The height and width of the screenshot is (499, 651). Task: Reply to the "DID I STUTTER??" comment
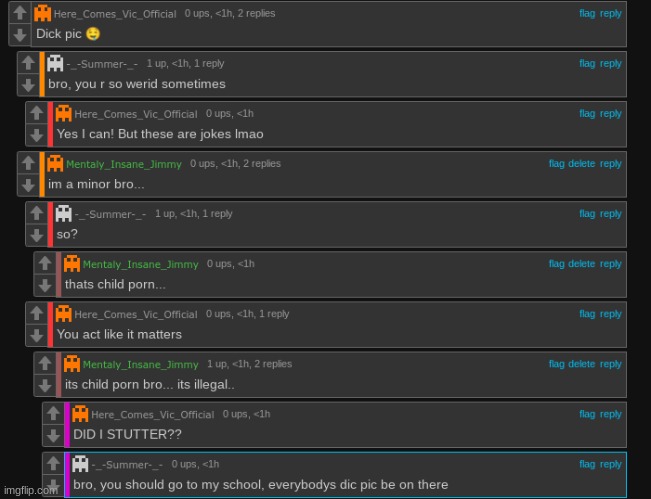pyautogui.click(x=611, y=414)
